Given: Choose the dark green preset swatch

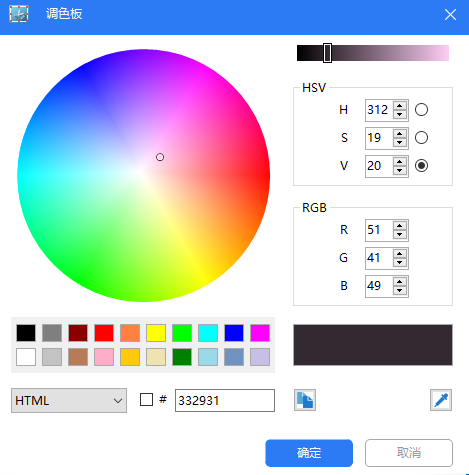Looking at the screenshot, I should [182, 357].
